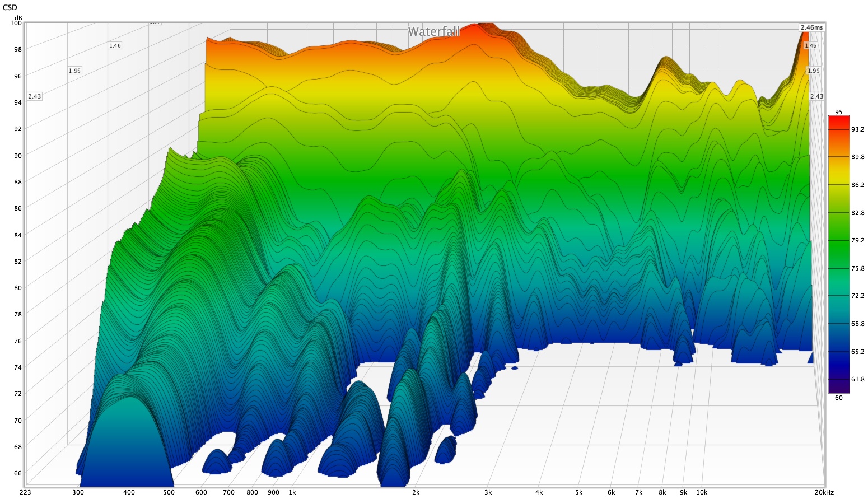Click the 100 dB top axis value
This screenshot has height=499, width=868.
(16, 23)
